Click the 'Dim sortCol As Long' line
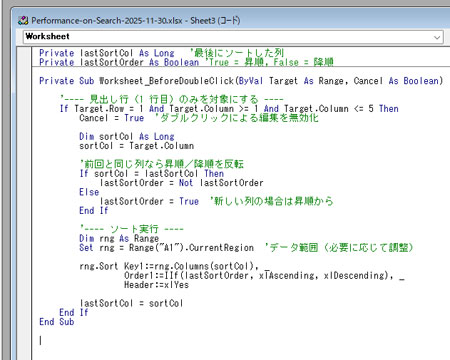Viewport: 450px width, 360px height. pyautogui.click(x=127, y=137)
